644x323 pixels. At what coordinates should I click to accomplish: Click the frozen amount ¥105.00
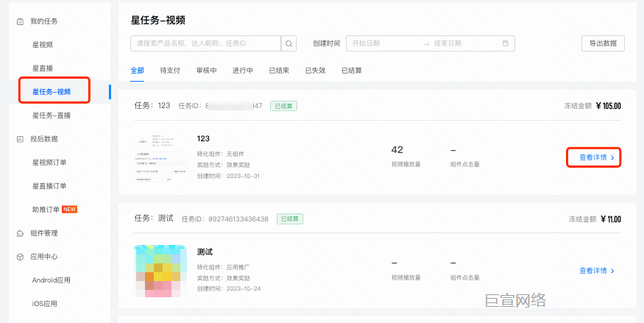608,106
